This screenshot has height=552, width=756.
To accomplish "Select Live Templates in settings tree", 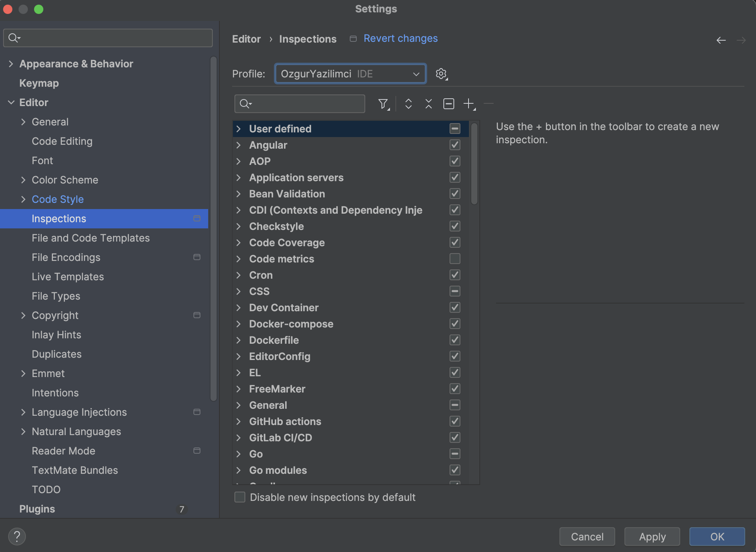I will coord(68,277).
